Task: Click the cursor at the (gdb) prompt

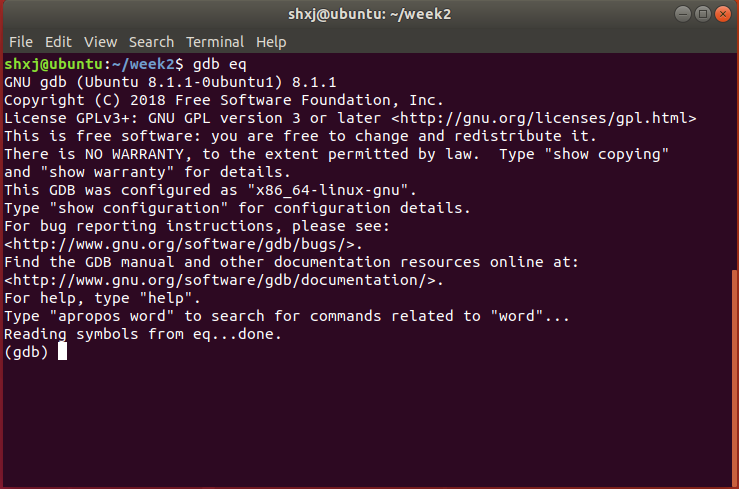Action: tap(62, 352)
